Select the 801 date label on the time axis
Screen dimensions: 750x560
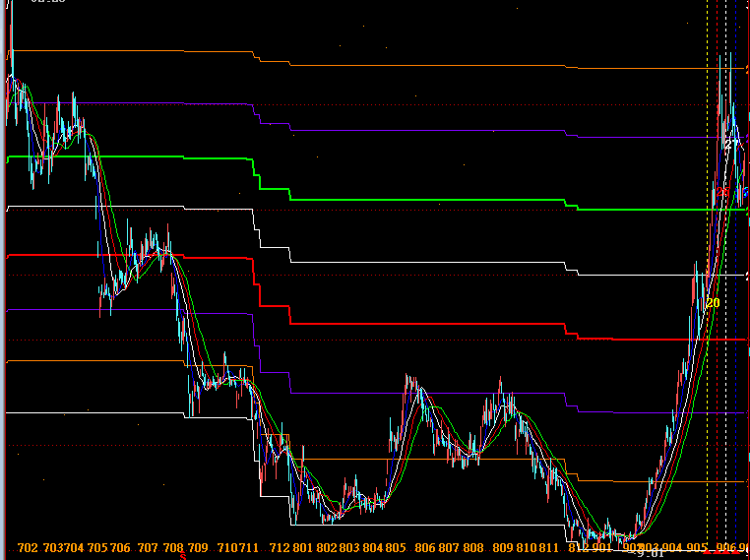tap(302, 547)
